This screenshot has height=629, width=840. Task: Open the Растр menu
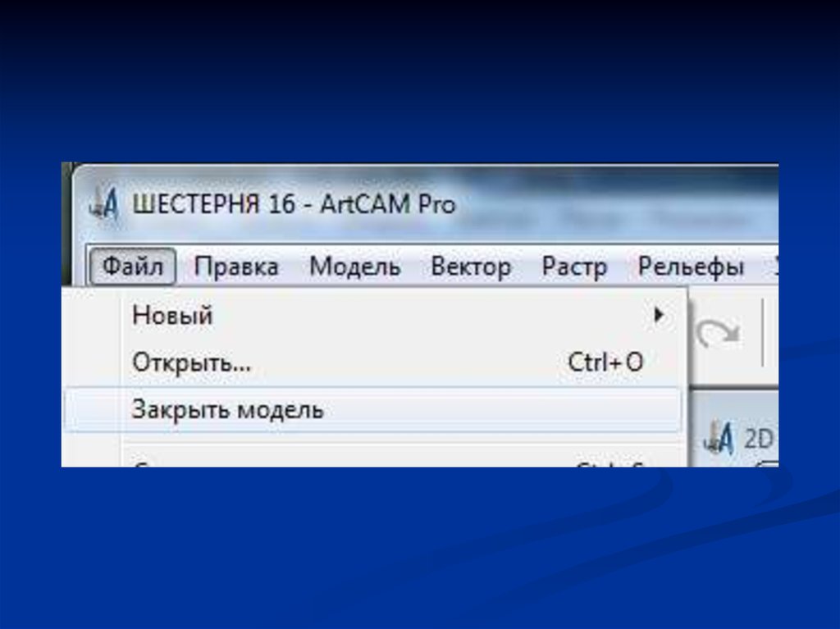point(574,267)
